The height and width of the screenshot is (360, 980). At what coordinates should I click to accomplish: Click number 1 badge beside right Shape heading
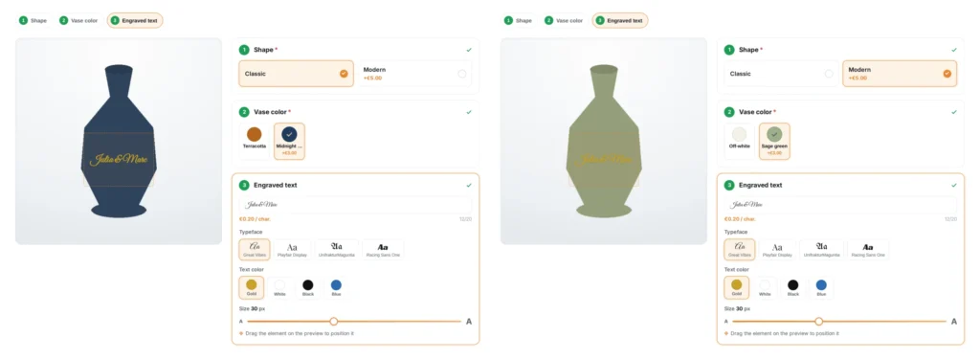pyautogui.click(x=729, y=50)
